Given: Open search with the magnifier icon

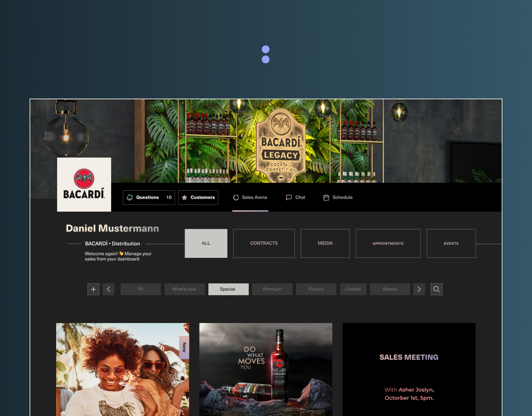Looking at the screenshot, I should (x=437, y=289).
